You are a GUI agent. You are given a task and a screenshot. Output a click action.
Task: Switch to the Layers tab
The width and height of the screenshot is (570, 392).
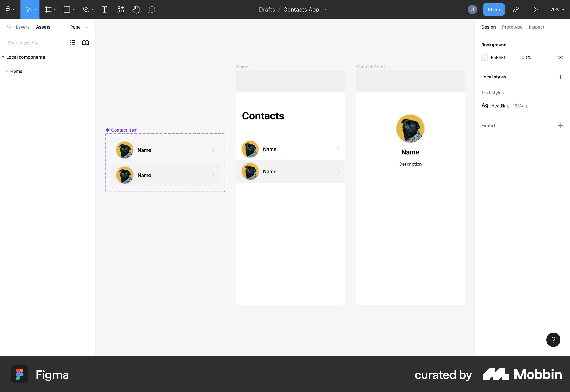point(22,27)
